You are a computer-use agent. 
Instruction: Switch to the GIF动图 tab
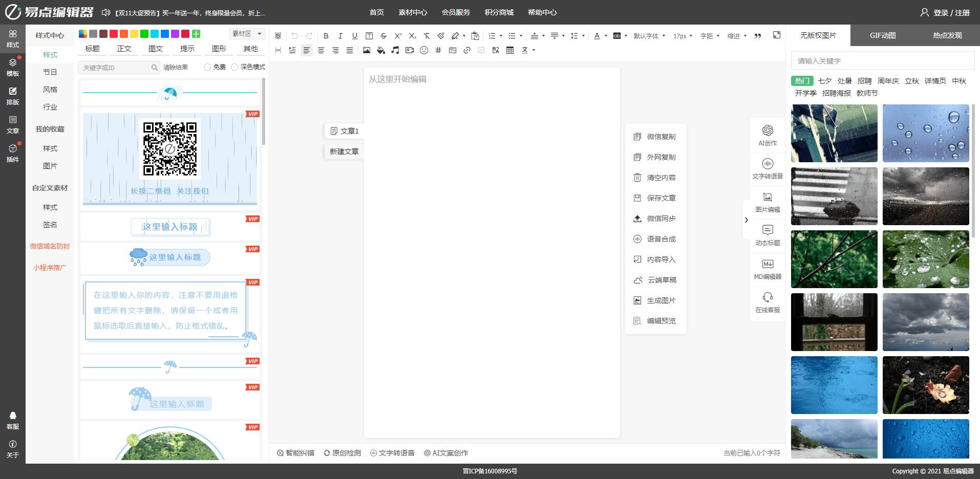[883, 35]
